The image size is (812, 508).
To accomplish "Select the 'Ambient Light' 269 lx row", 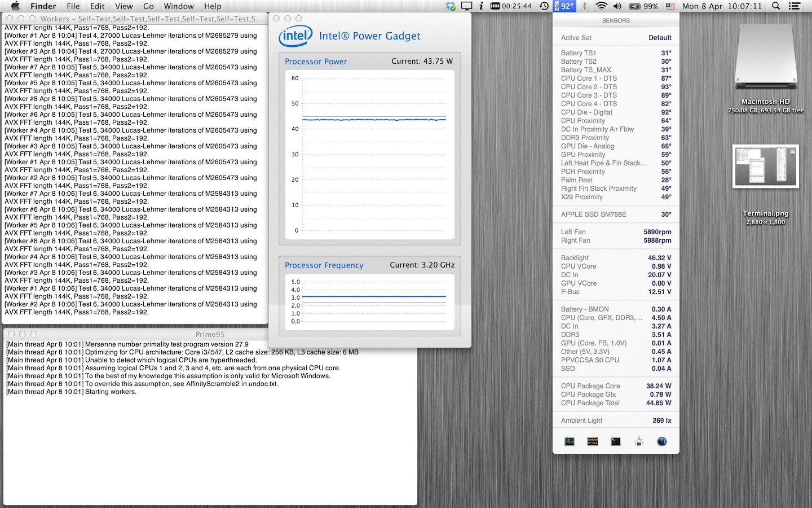I will click(616, 421).
